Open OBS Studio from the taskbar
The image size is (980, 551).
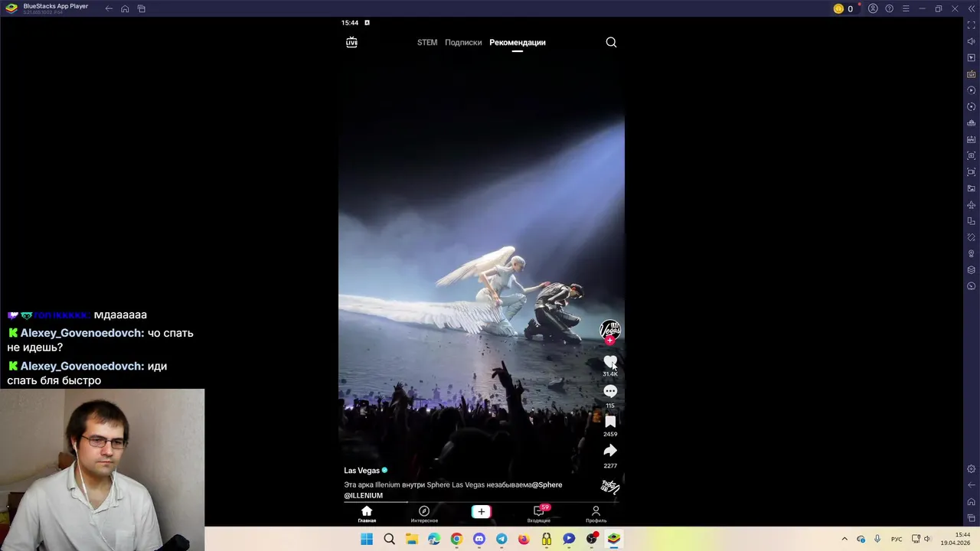tap(591, 539)
